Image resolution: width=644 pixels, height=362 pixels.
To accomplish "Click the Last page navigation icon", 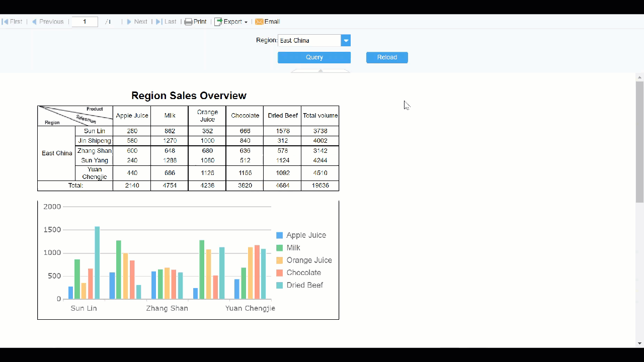I will tap(159, 21).
